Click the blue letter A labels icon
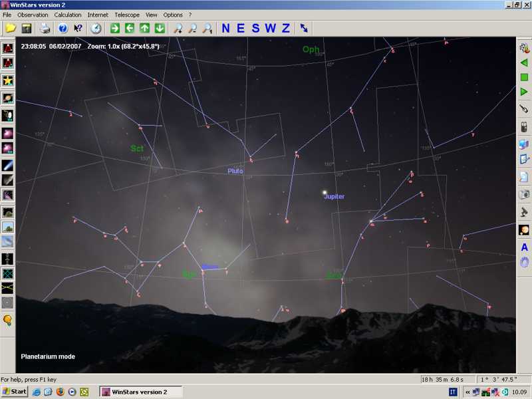Image resolution: width=532 pixels, height=399 pixels. tap(524, 247)
